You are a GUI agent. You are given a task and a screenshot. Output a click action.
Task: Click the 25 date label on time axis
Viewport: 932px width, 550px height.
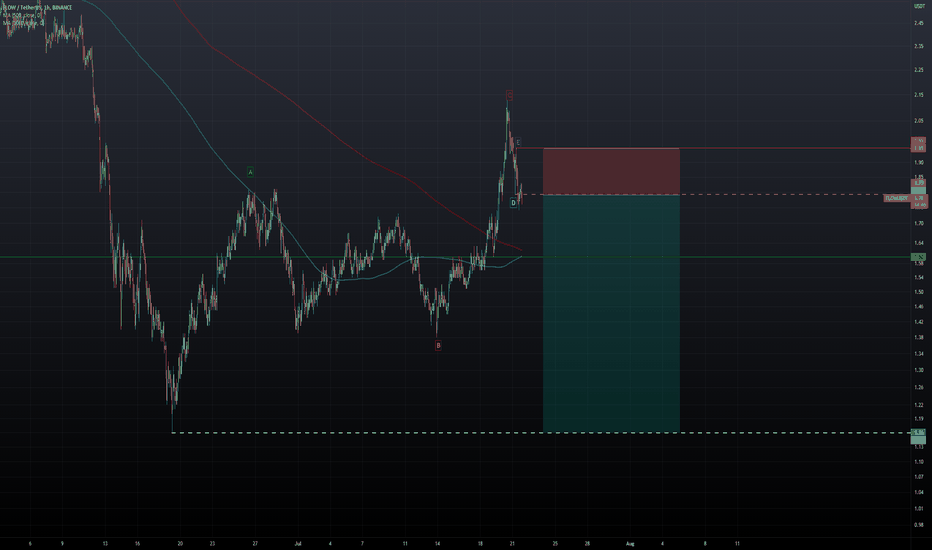555,543
